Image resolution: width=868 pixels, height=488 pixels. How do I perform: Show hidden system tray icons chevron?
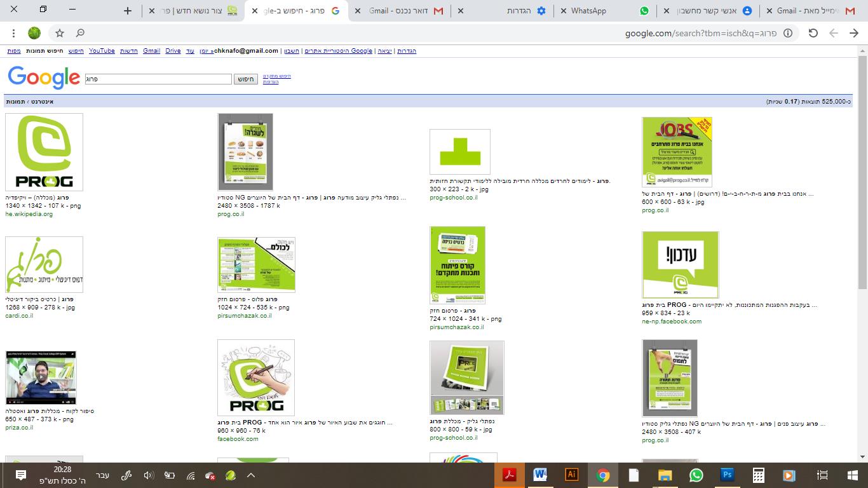tap(251, 475)
